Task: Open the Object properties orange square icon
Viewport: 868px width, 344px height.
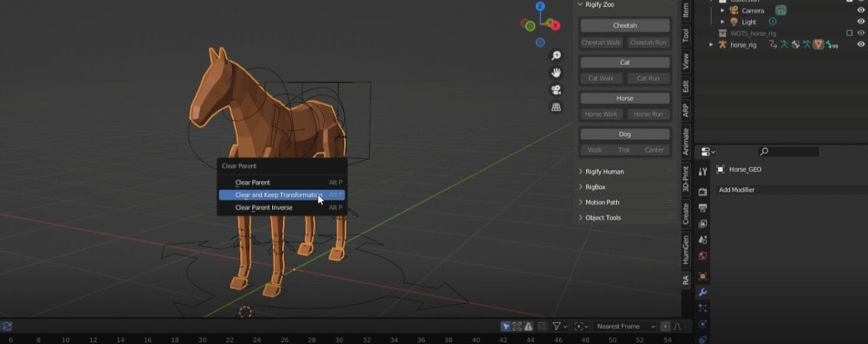Action: coord(703,276)
